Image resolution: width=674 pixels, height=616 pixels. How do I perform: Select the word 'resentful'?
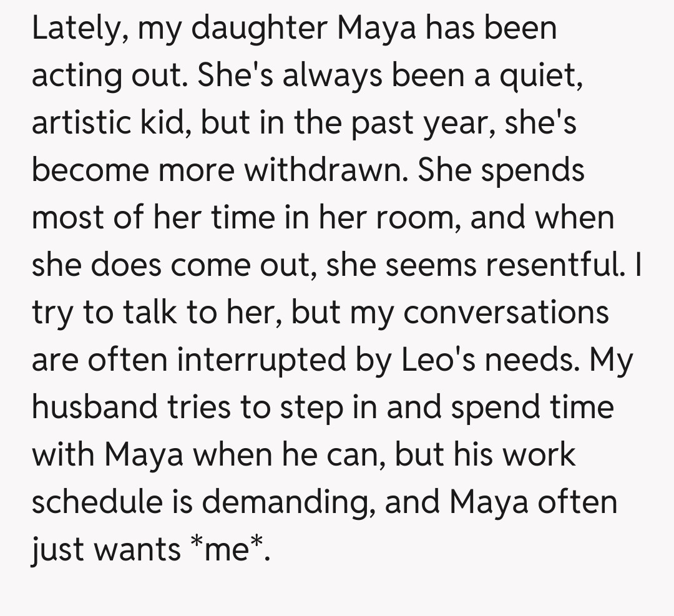coord(553,265)
